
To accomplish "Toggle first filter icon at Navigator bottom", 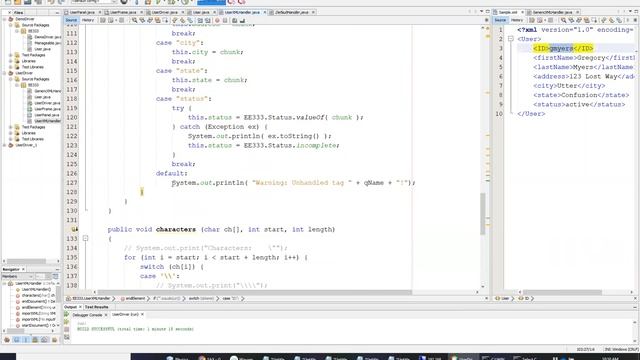I will coord(7,340).
